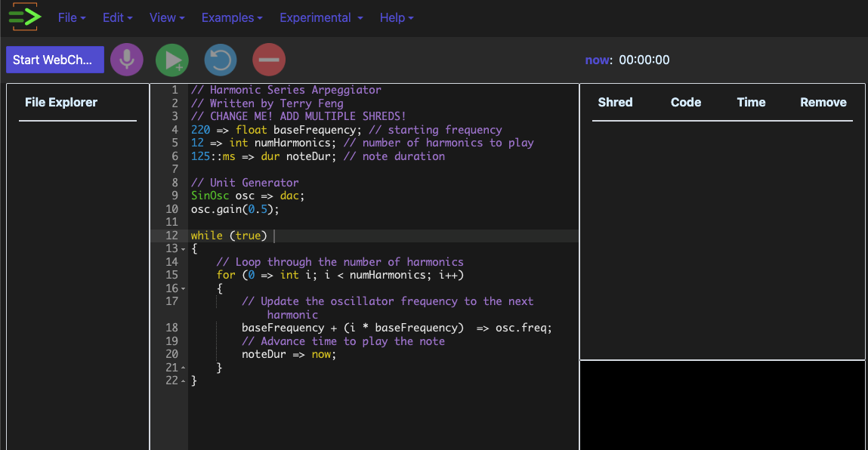Click the black console output area
868x450 pixels.
tap(722, 405)
